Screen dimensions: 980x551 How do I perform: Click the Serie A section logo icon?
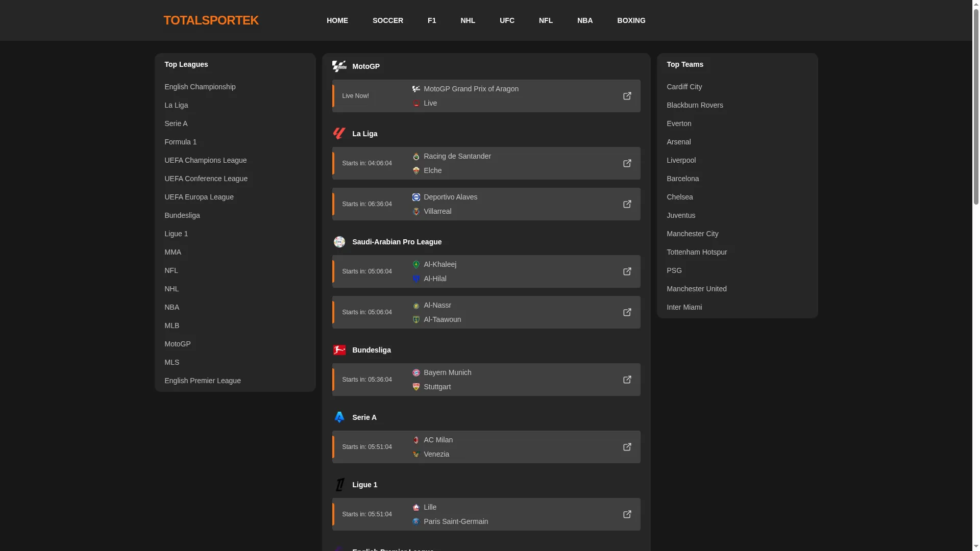339,417
